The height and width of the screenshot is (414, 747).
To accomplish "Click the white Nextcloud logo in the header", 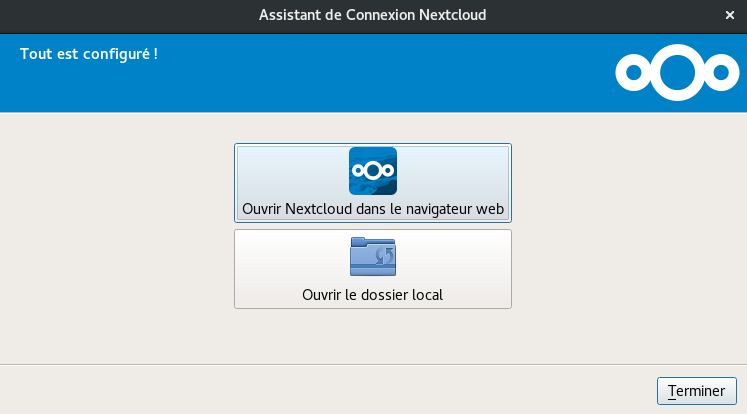I will [675, 72].
